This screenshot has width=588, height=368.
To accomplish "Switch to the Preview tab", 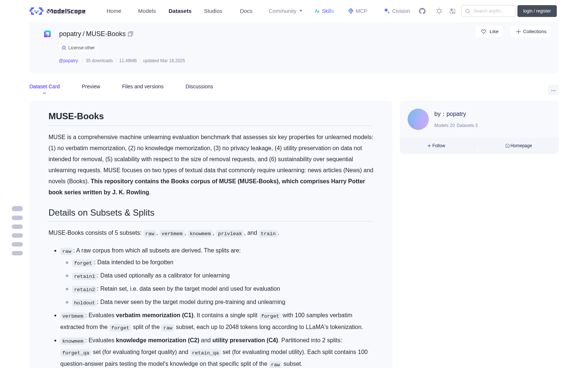I will tap(91, 86).
